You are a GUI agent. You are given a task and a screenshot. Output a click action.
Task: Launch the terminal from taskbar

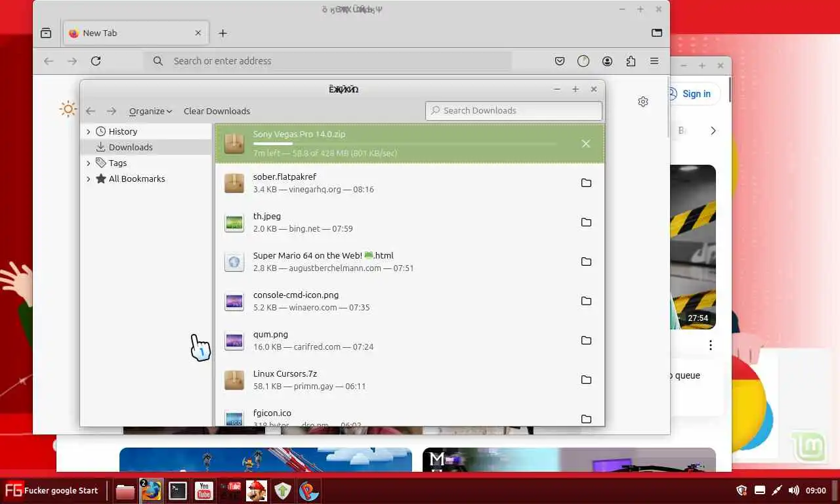click(x=178, y=491)
